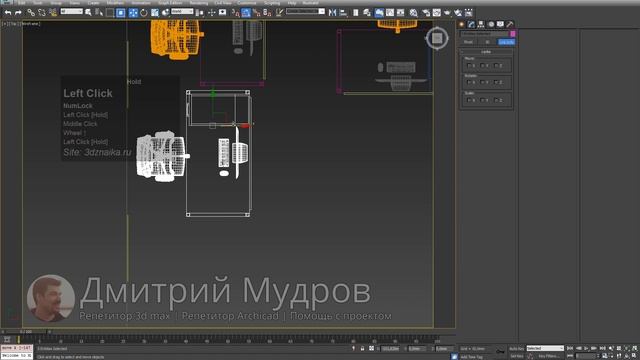Select the Bind to Space Warp tool
This screenshot has height=360, width=640.
click(53, 13)
